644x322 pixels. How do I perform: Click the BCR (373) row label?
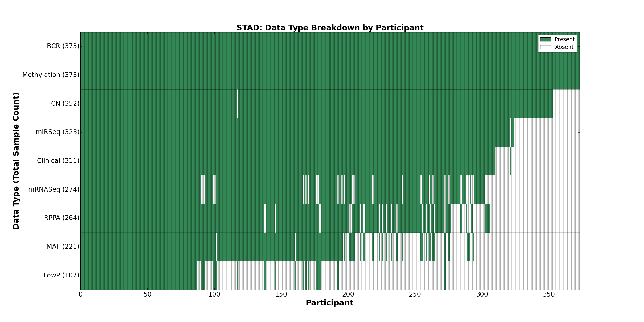click(63, 46)
